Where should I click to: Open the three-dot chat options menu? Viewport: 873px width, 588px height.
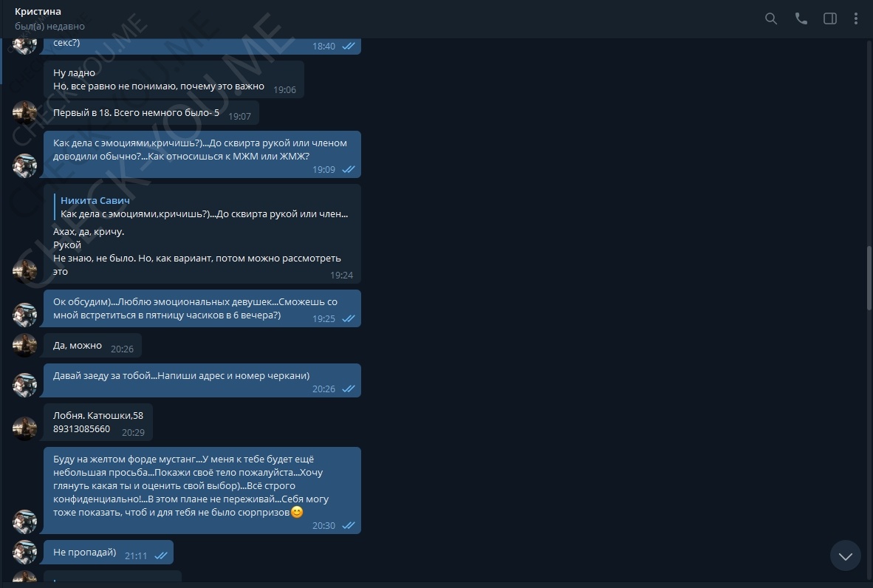(x=856, y=19)
